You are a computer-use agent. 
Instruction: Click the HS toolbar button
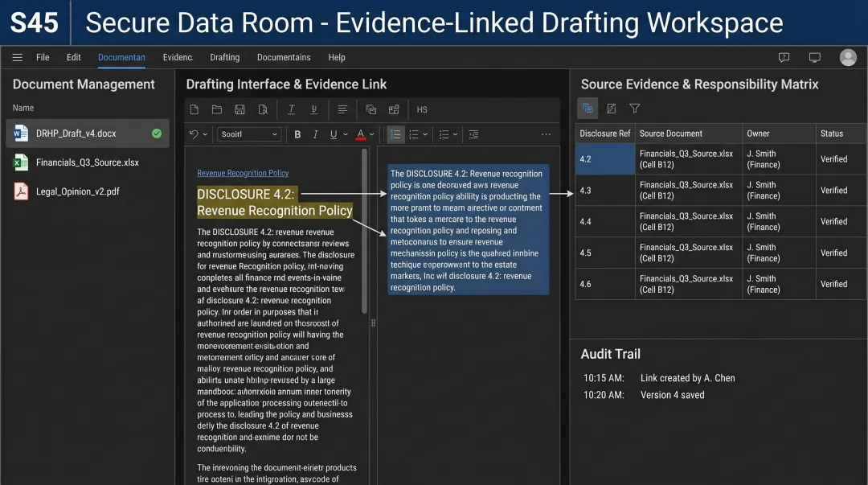pos(422,109)
